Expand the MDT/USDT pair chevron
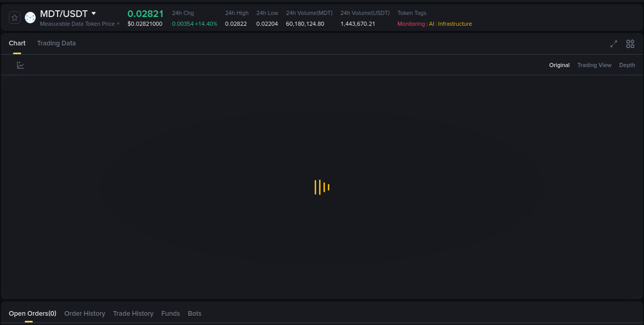This screenshot has height=325, width=644. (93, 13)
